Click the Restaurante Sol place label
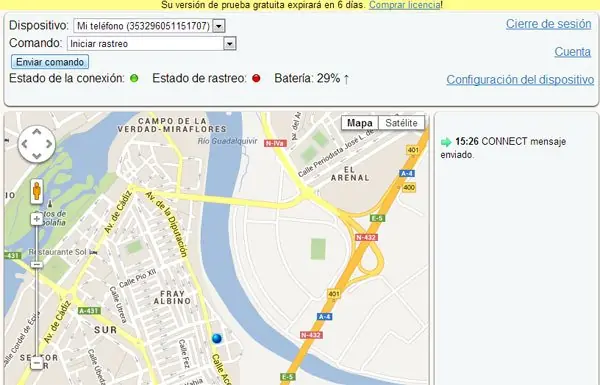This screenshot has height=385, width=600. (57, 252)
